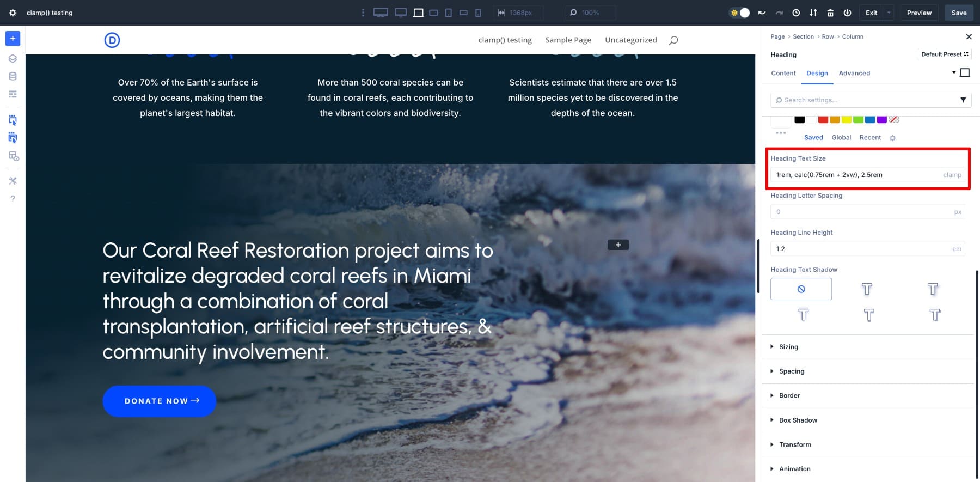Screen dimensions: 980x482
Task: Click the undo arrow in top toolbar
Action: coord(762,13)
